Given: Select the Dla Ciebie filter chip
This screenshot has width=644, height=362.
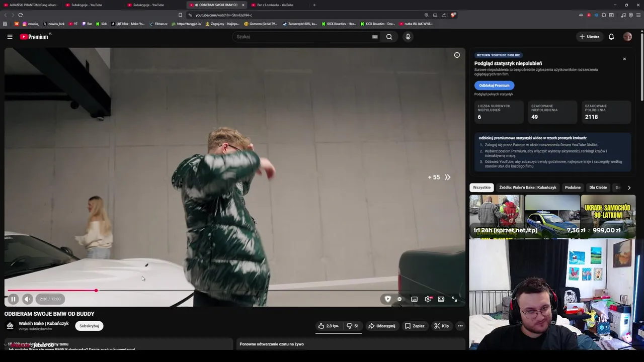Looking at the screenshot, I should [598, 188].
